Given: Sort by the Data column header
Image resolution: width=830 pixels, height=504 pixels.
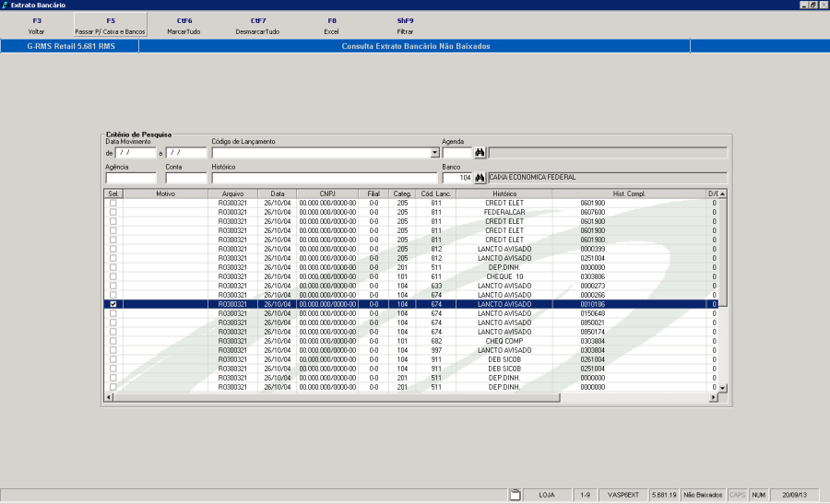Looking at the screenshot, I should (x=278, y=194).
